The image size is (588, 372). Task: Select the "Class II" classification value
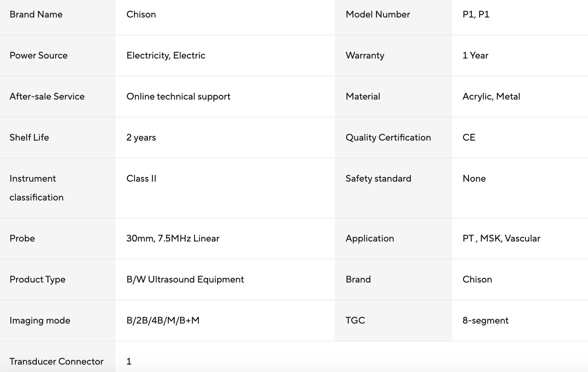(x=141, y=179)
